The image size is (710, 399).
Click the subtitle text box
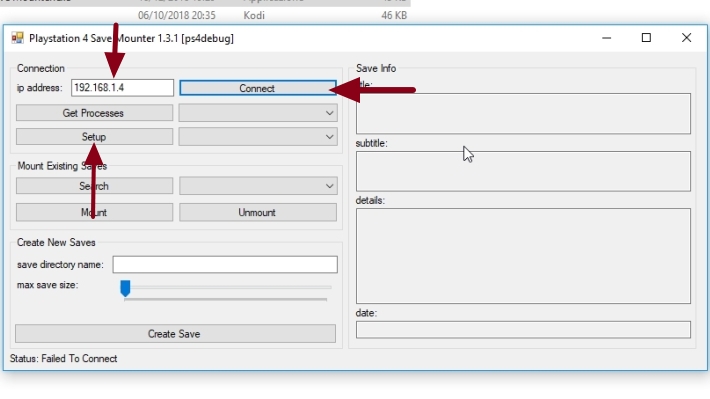coord(523,171)
